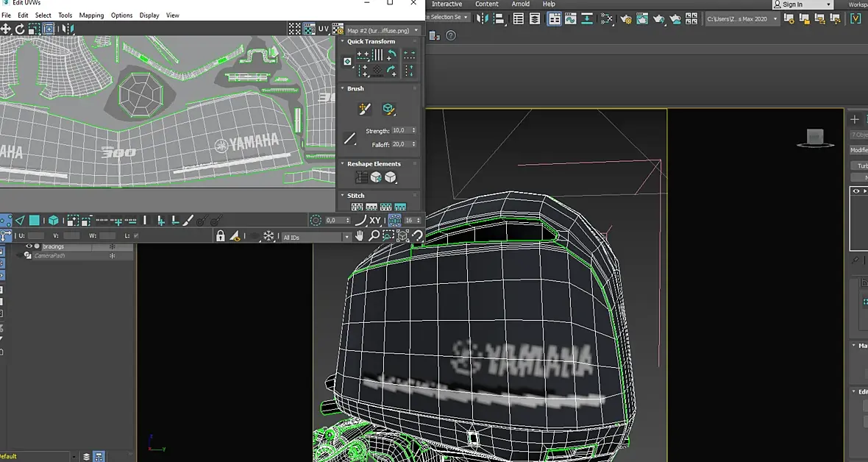Click the Rotate 90 clockwise icon
This screenshot has height=462, width=868.
click(x=391, y=71)
